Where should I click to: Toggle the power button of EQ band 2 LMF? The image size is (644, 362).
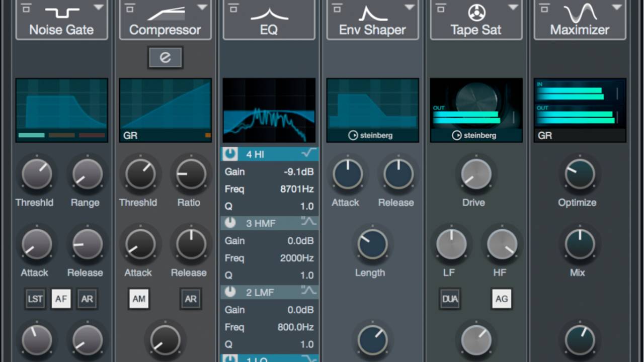point(230,292)
